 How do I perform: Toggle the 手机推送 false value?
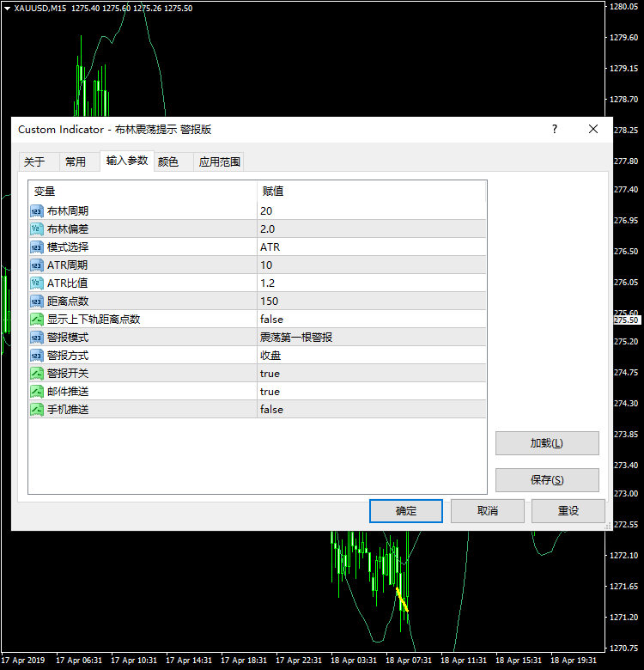[371, 410]
